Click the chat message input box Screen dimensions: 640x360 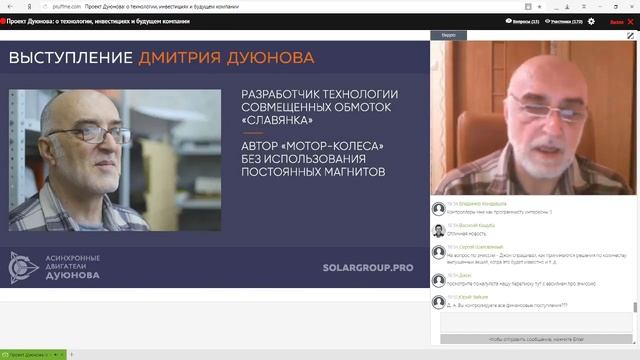point(536,323)
